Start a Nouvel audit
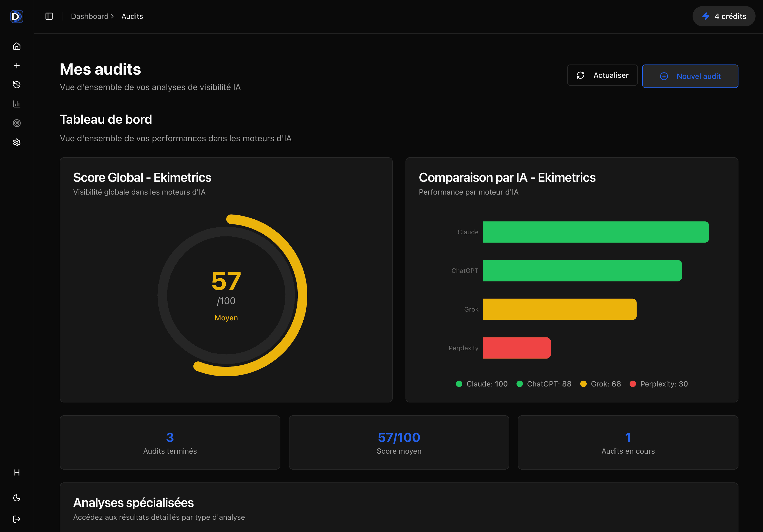Screen dimensions: 763x532 coord(690,76)
